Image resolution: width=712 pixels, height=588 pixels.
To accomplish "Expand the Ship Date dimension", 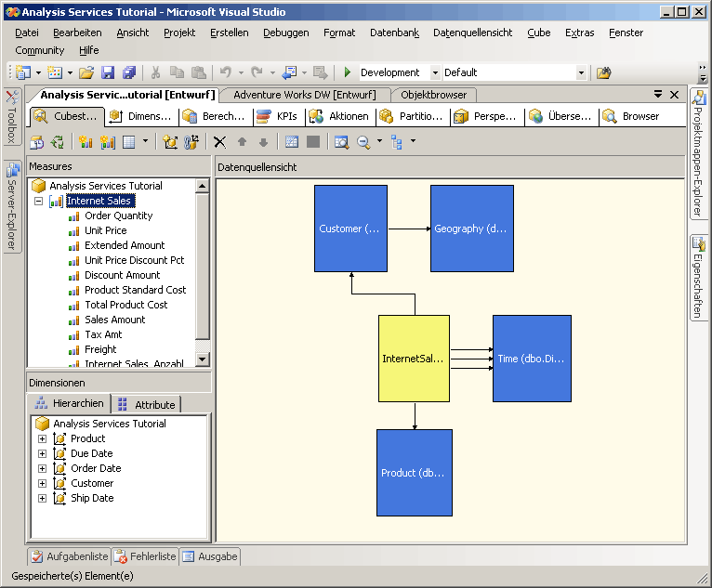I will (x=42, y=498).
